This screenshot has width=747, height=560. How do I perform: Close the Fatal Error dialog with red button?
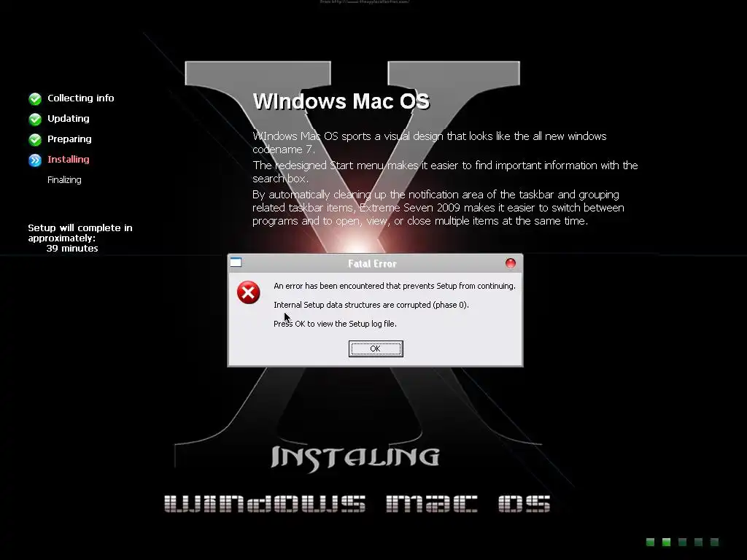(510, 263)
